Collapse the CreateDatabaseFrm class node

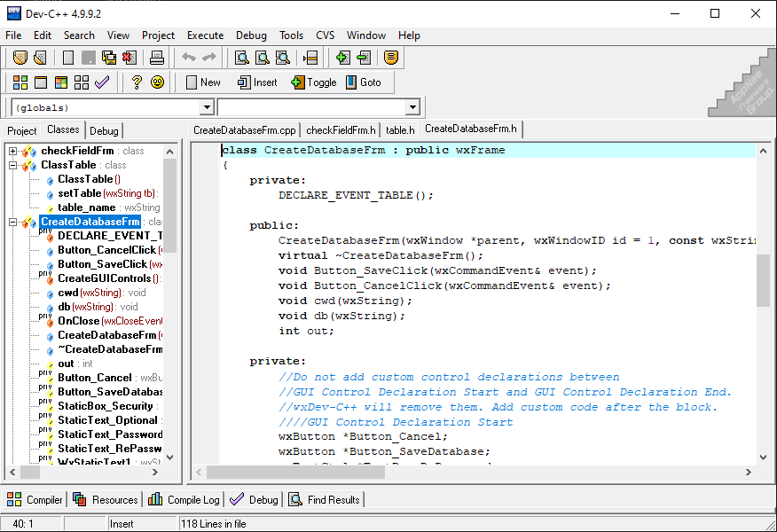(x=13, y=222)
